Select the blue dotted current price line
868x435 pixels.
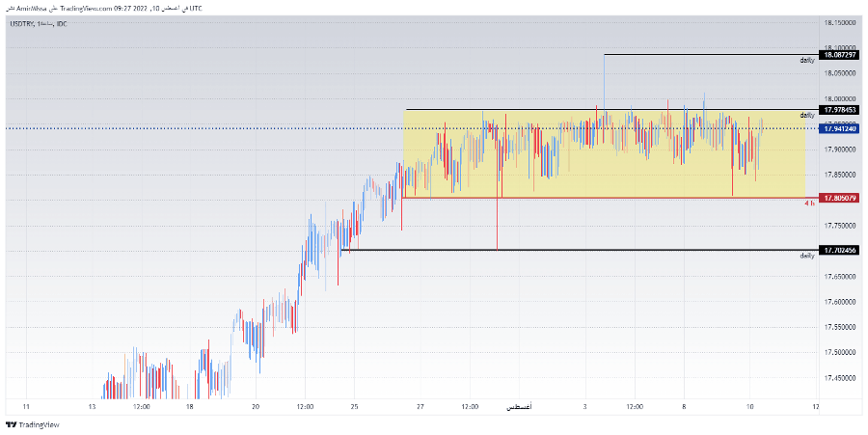(412, 128)
